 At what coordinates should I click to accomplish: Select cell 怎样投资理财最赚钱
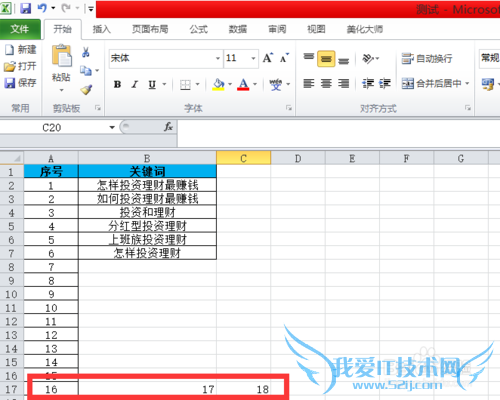[147, 185]
